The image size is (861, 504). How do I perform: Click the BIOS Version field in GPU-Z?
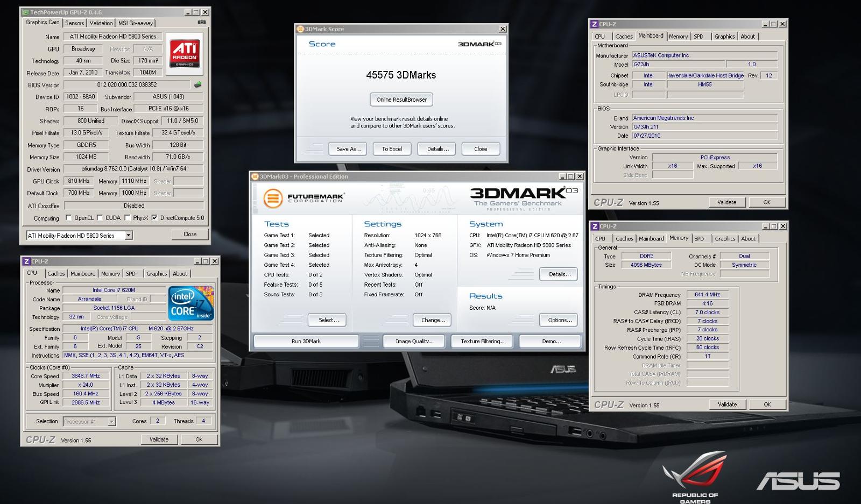(127, 84)
